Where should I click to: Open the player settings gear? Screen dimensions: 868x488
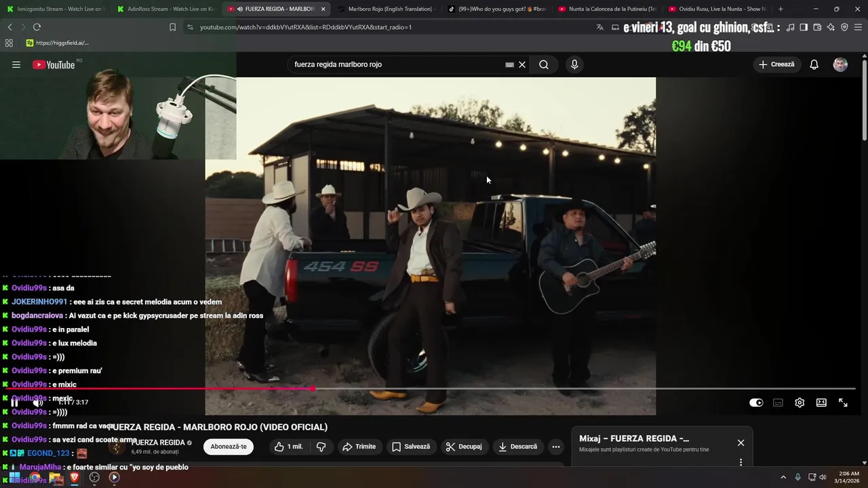pyautogui.click(x=800, y=403)
